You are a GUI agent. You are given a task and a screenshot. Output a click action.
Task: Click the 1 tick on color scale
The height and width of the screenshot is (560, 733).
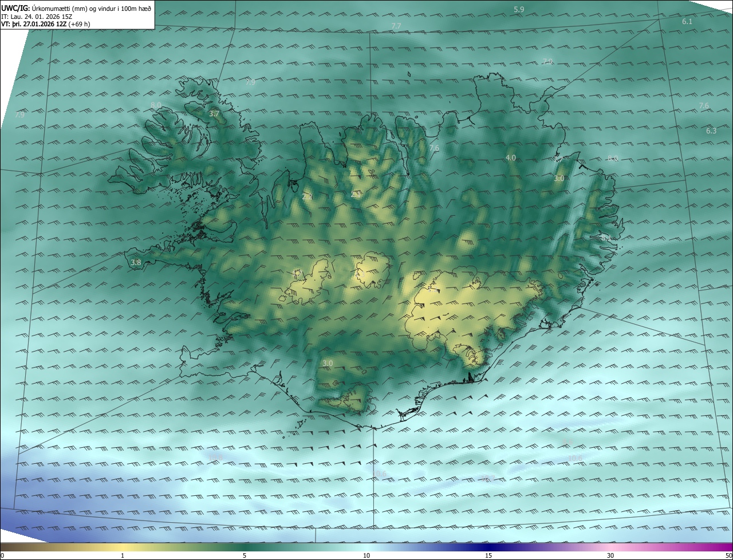(123, 555)
